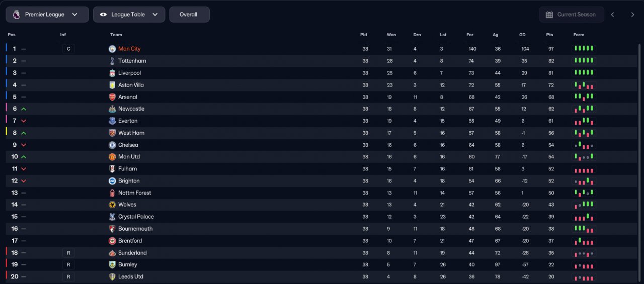Click the Liverpool club badge
The width and height of the screenshot is (644, 284).
tap(112, 73)
